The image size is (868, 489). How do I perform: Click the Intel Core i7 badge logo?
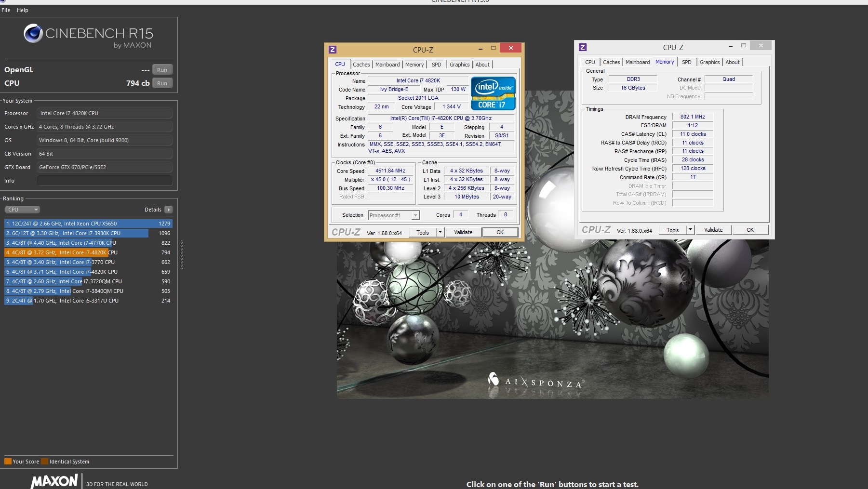coord(493,93)
